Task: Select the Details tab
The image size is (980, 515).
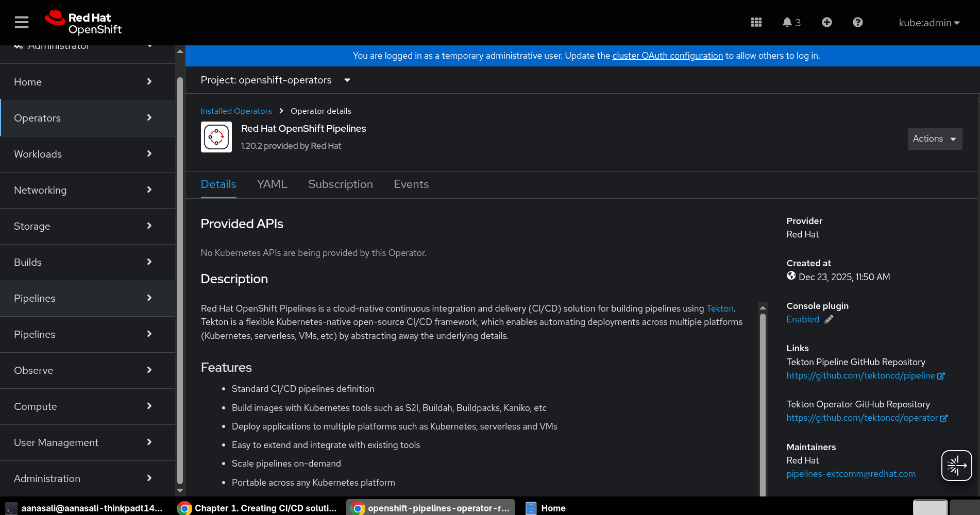Action: tap(218, 184)
